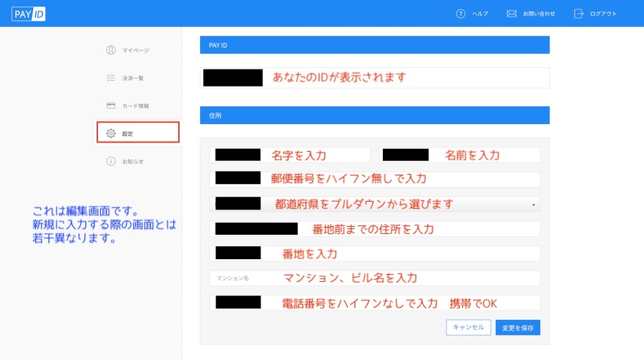The image size is (644, 360).
Task: Open マイページ in the sidebar
Action: 135,50
